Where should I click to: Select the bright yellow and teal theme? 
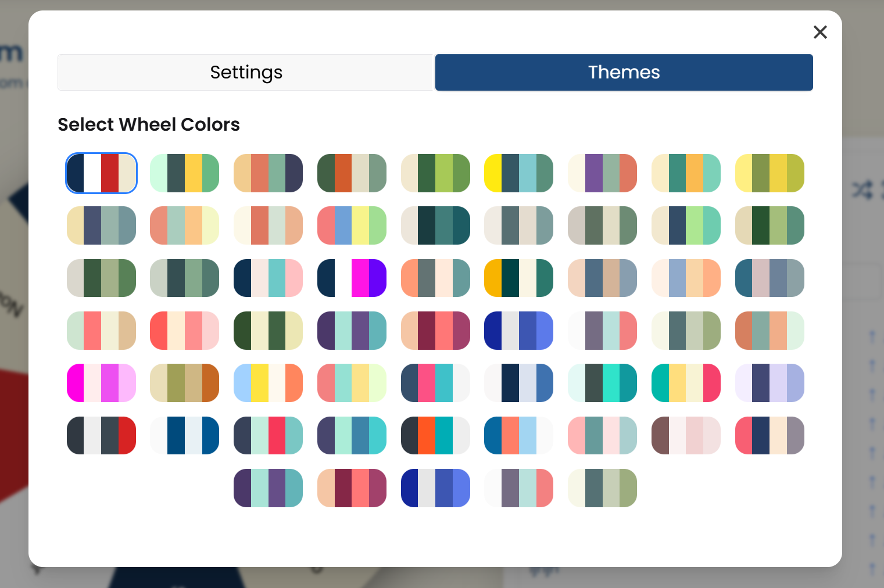(518, 173)
